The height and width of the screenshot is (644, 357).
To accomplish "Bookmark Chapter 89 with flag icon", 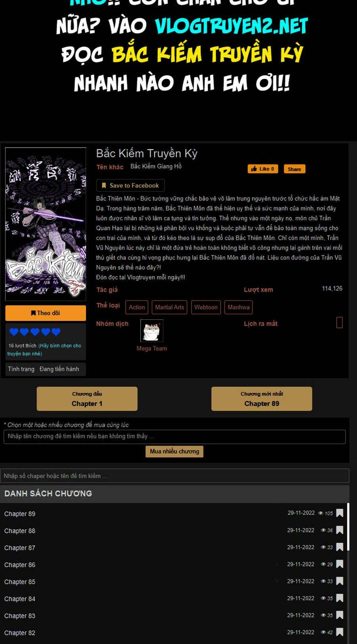I will (340, 513).
